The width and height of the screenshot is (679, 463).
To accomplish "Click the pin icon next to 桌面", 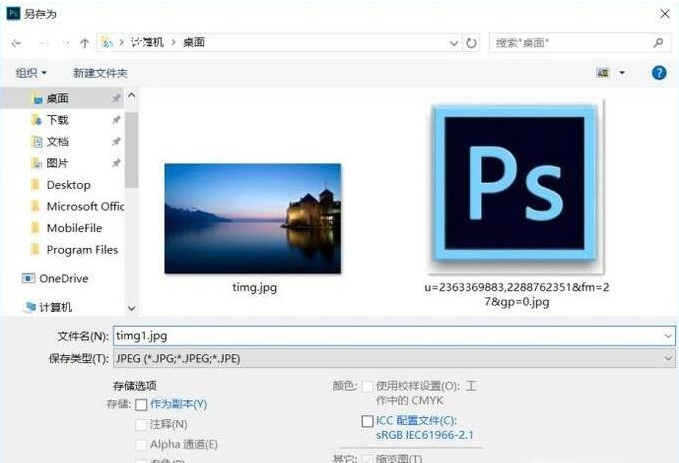I will tap(116, 98).
